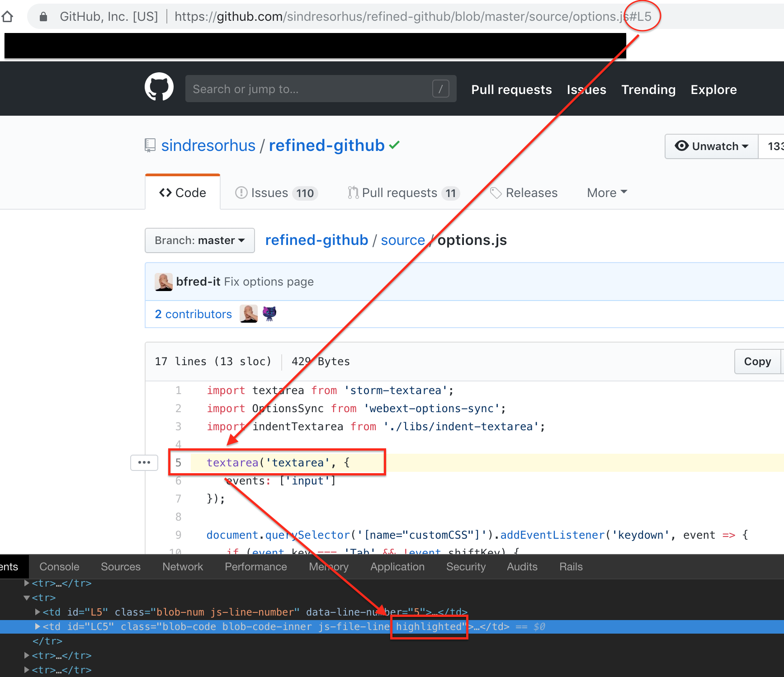Open the Console tab in DevTools
784x677 pixels.
click(x=59, y=567)
